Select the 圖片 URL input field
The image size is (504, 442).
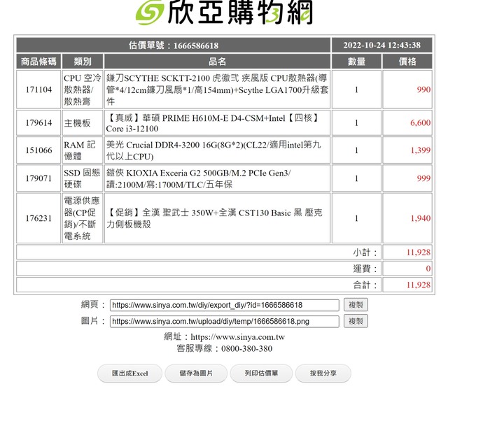pyautogui.click(x=225, y=321)
